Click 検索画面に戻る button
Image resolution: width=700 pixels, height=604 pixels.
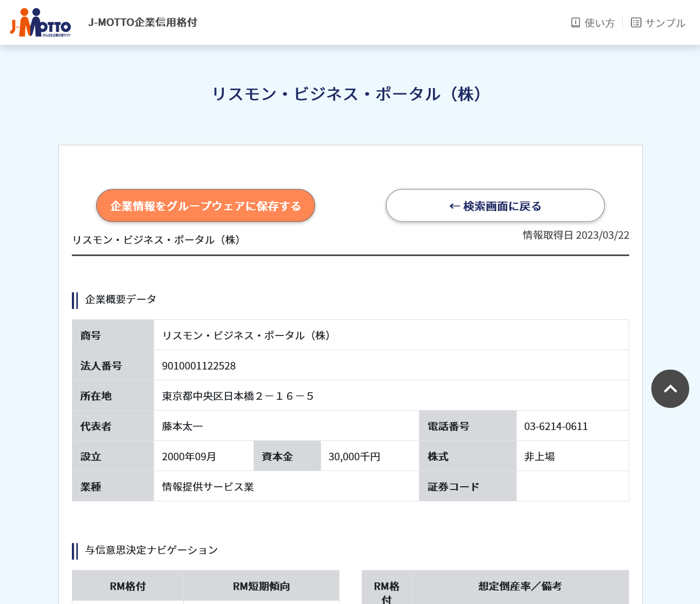495,205
